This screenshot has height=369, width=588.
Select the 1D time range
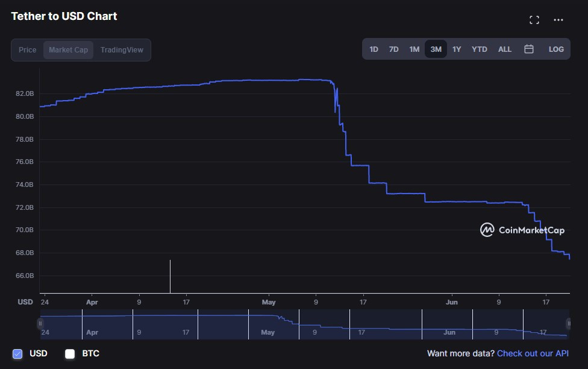[373, 49]
